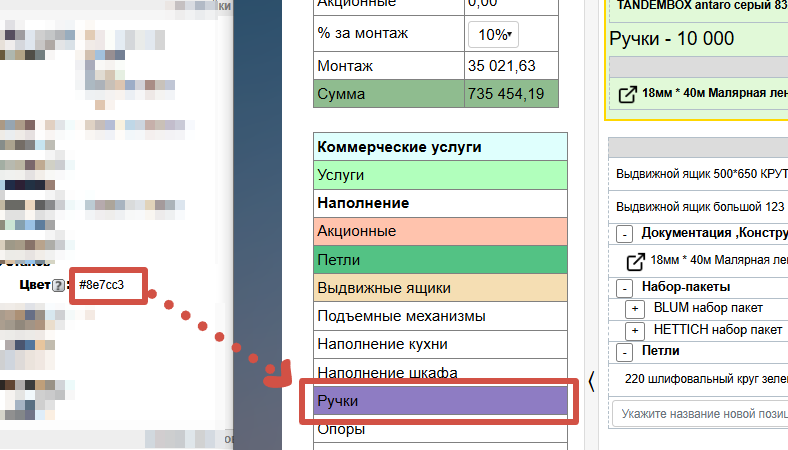788x450 pixels.
Task: Open the Подъемные механизмы category
Action: (440, 316)
